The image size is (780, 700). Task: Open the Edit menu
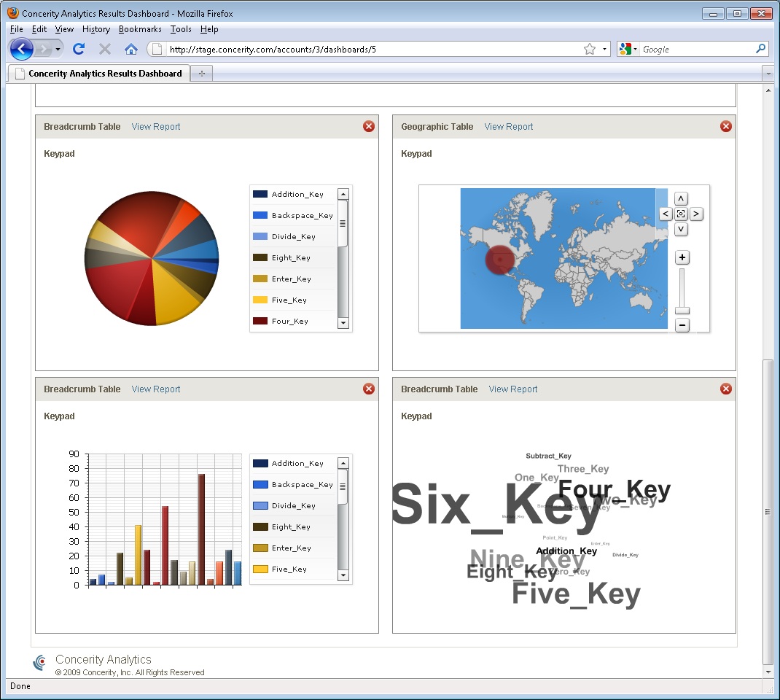pos(39,29)
